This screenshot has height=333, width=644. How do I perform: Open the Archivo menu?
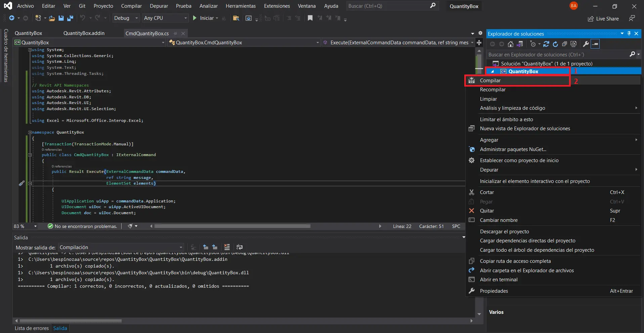coord(26,6)
